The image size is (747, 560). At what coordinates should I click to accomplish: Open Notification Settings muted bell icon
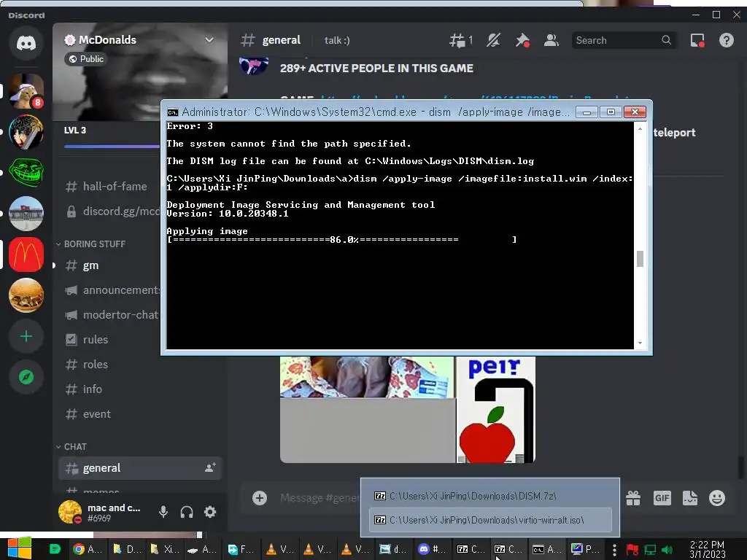(x=494, y=41)
